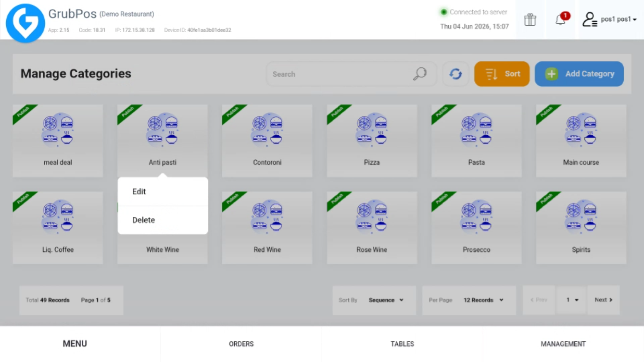Viewport: 644px width, 362px height.
Task: Click the orange Sort button
Action: click(x=502, y=74)
